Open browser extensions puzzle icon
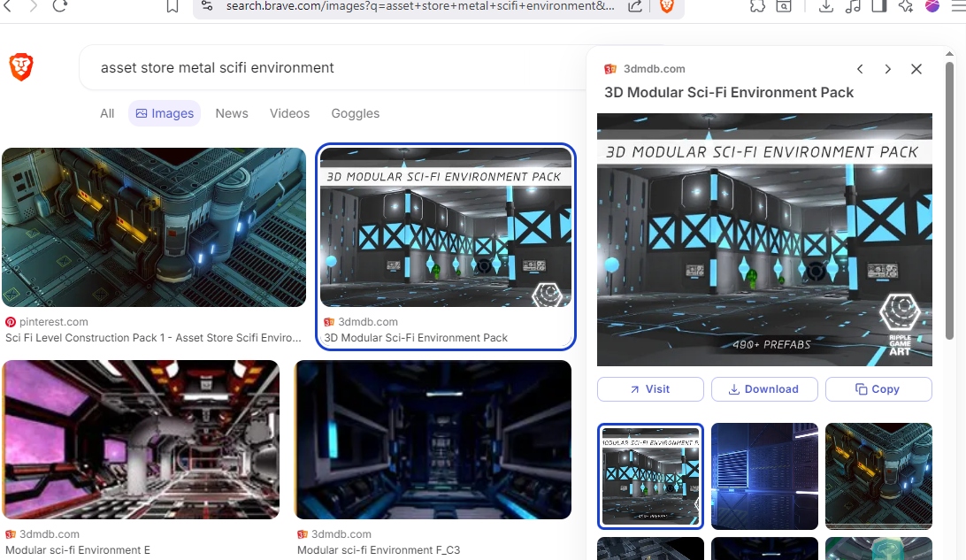The image size is (966, 560). point(758,6)
